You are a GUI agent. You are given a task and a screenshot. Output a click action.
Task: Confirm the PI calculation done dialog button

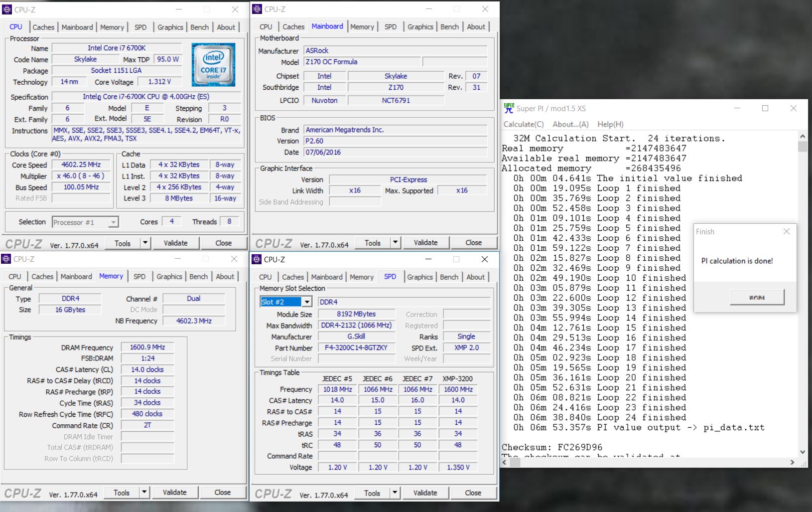[x=757, y=297]
